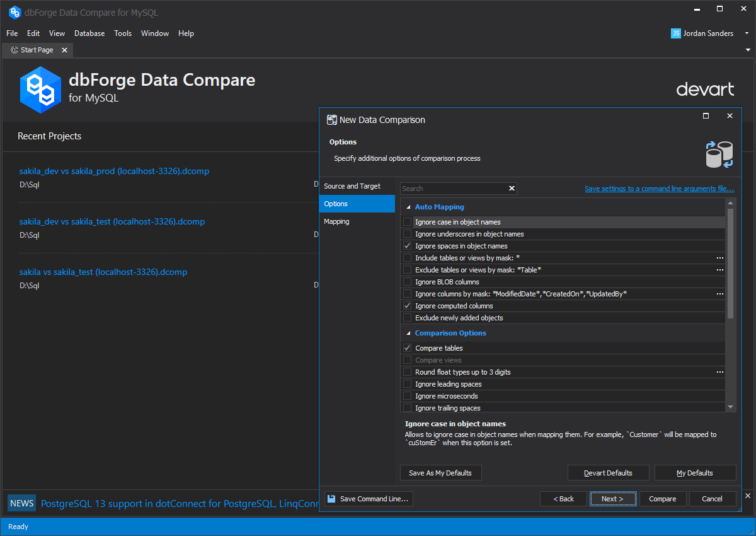This screenshot has height=536, width=756.
Task: Select the Start Page tab
Action: pos(38,50)
